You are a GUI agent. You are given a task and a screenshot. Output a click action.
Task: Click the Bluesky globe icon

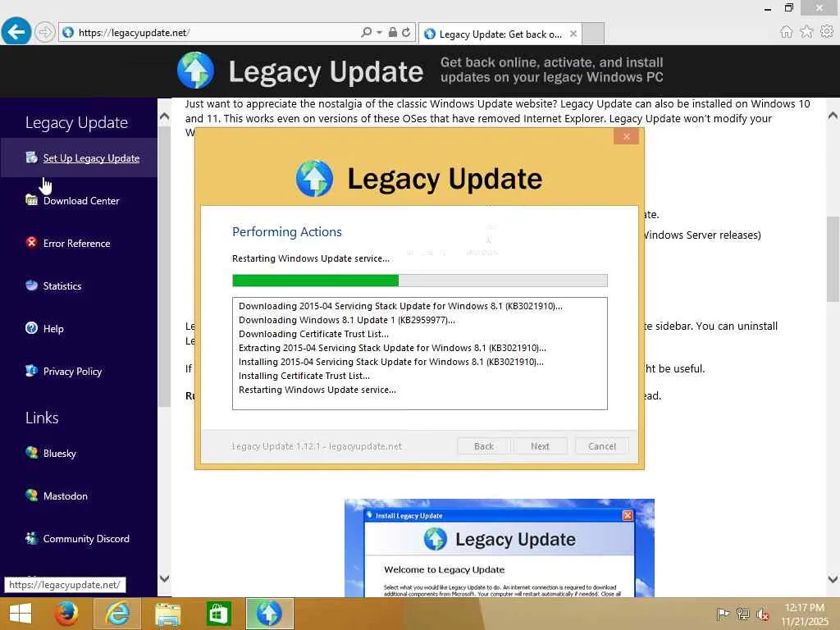pyautogui.click(x=32, y=452)
